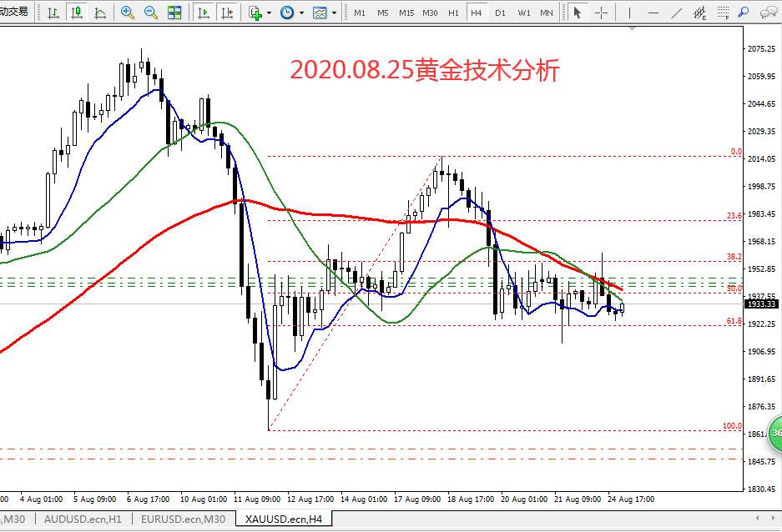Viewport: 782px width, 532px height.
Task: Click the 4 Aug 01:00 time label
Action: point(42,499)
